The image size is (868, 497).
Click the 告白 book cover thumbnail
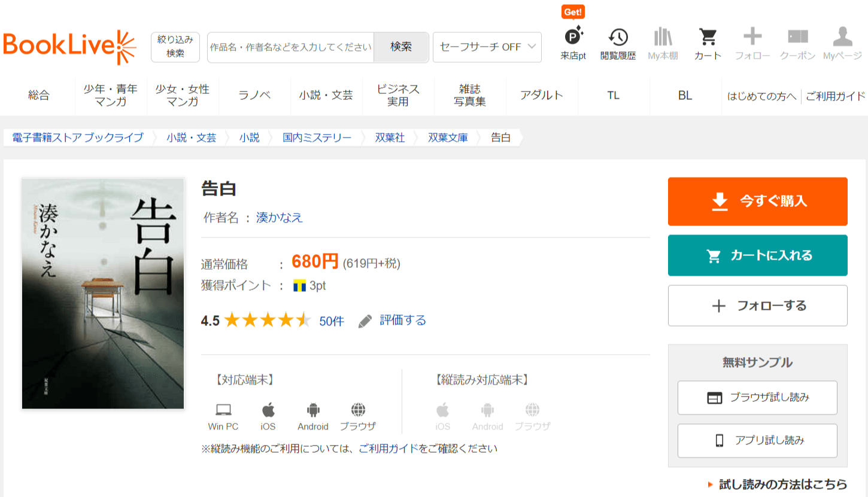coord(103,293)
